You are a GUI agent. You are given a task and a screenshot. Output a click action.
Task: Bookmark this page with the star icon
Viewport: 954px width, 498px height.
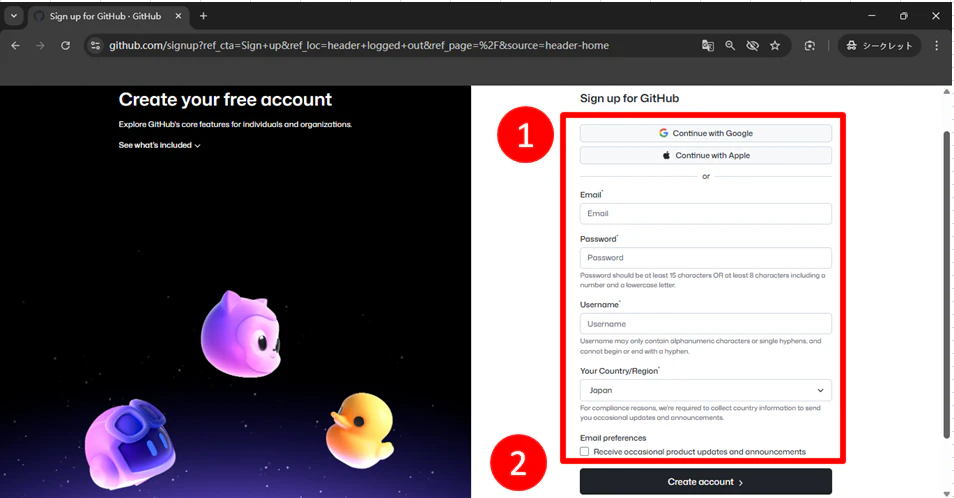click(x=775, y=46)
